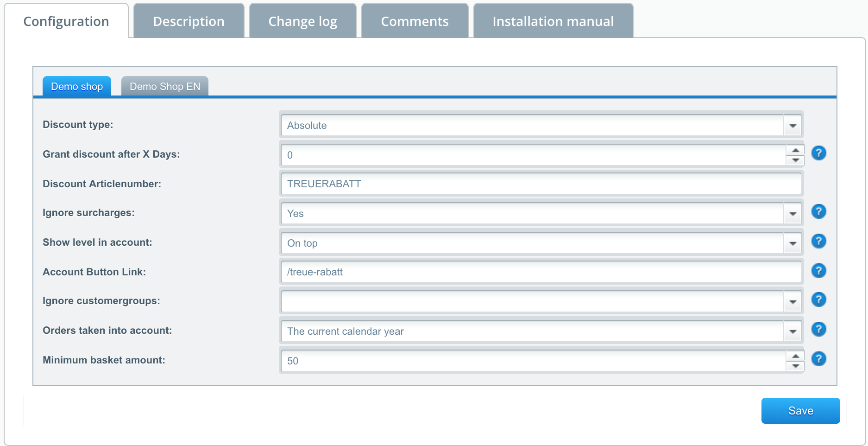
Task: Click the Ignore surcharges label
Action: (88, 213)
